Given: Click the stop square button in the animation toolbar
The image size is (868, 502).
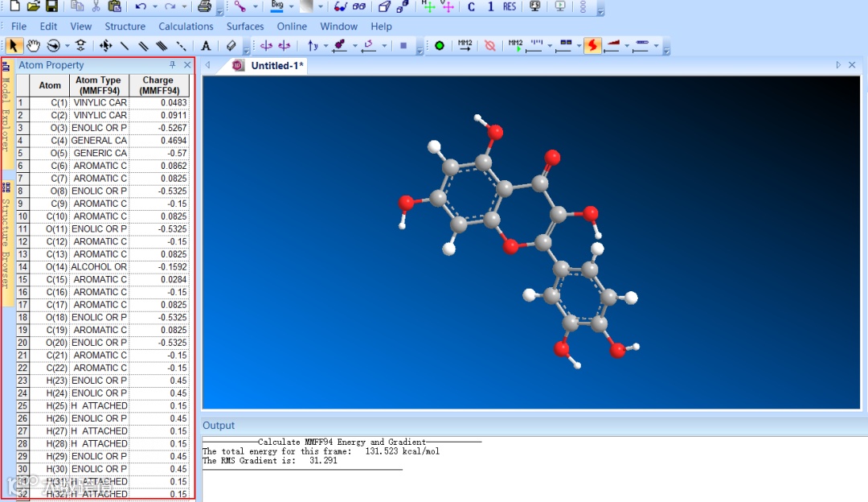Looking at the screenshot, I should click(403, 45).
